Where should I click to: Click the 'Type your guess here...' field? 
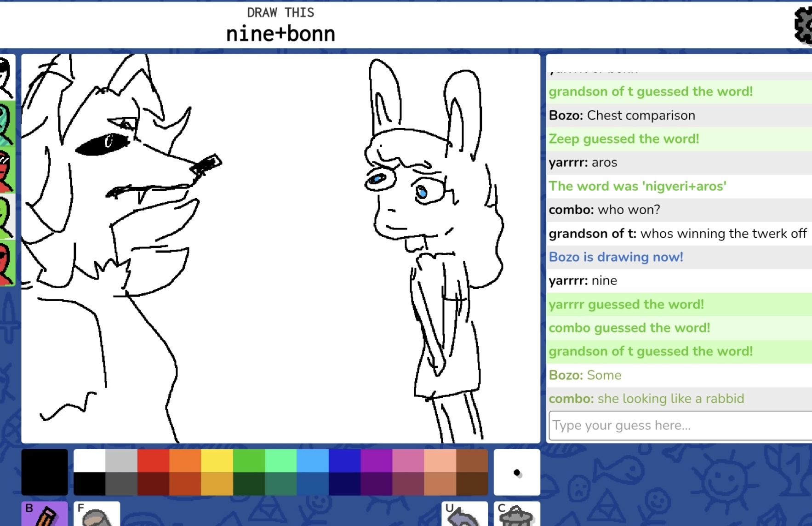pos(680,425)
